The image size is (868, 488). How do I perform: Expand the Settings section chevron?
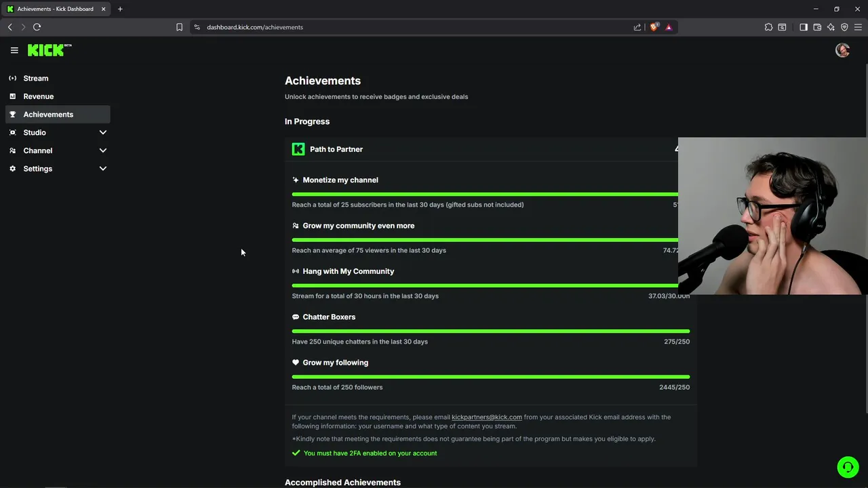pyautogui.click(x=103, y=169)
